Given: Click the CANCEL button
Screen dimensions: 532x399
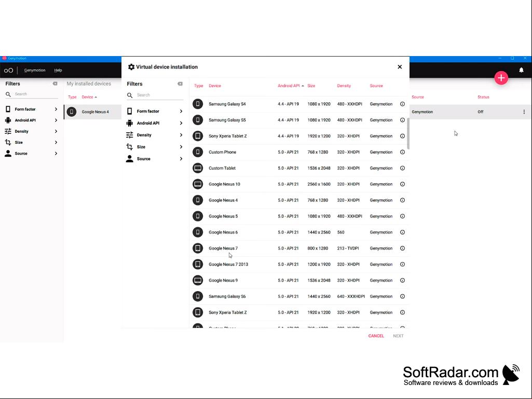Looking at the screenshot, I should coord(376,336).
